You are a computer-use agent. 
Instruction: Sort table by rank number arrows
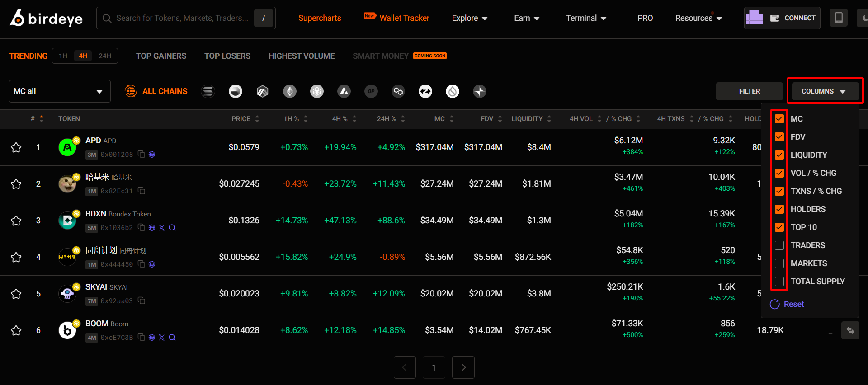(x=42, y=119)
